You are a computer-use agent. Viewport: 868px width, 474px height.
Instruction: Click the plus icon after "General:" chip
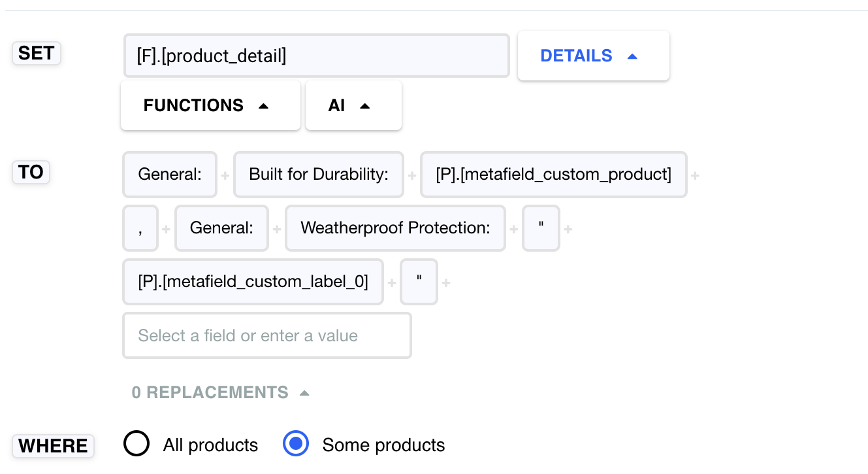(x=225, y=175)
